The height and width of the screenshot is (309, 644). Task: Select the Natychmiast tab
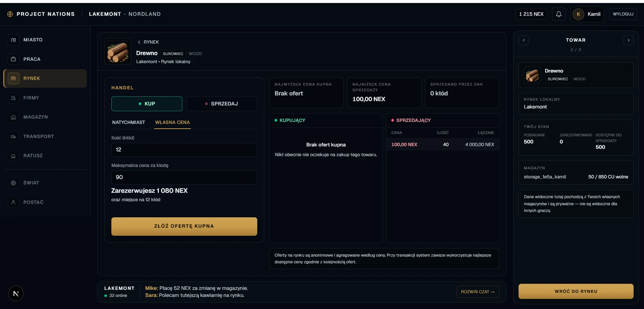click(128, 123)
